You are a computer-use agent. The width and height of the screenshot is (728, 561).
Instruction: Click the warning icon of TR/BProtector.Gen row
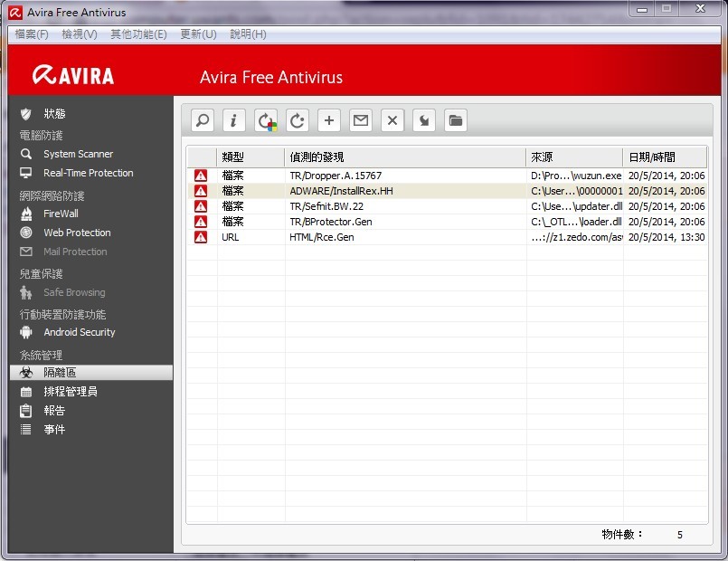pyautogui.click(x=201, y=222)
